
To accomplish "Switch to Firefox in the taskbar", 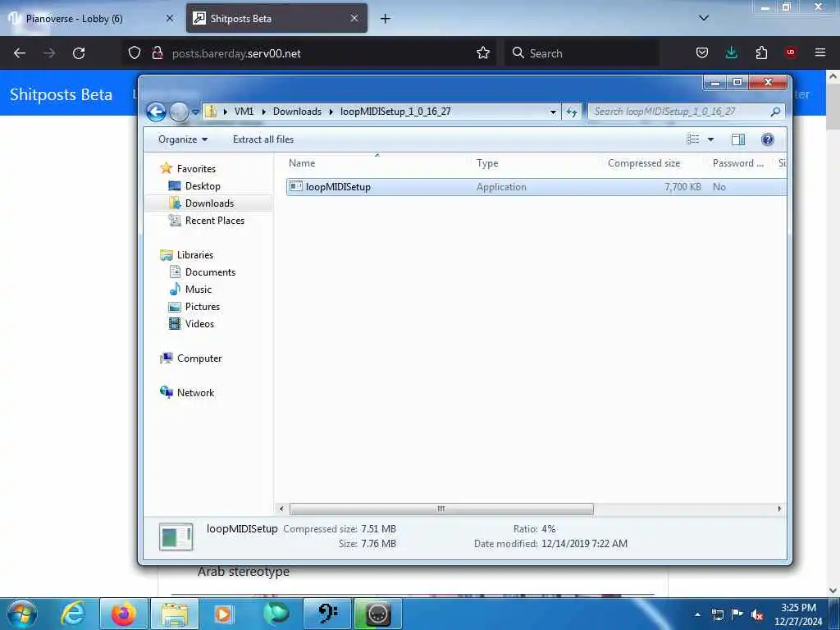I will point(124,614).
